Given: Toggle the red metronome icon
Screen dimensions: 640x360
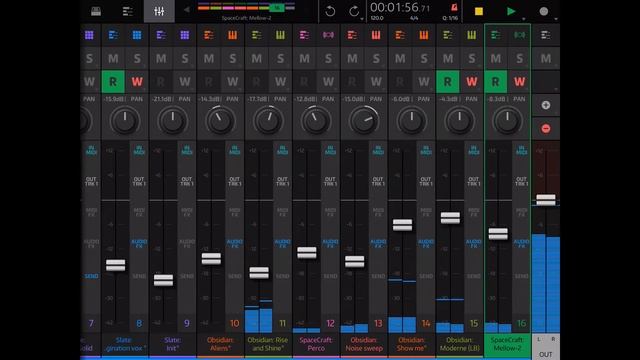Looking at the screenshot, I should click(x=454, y=7).
